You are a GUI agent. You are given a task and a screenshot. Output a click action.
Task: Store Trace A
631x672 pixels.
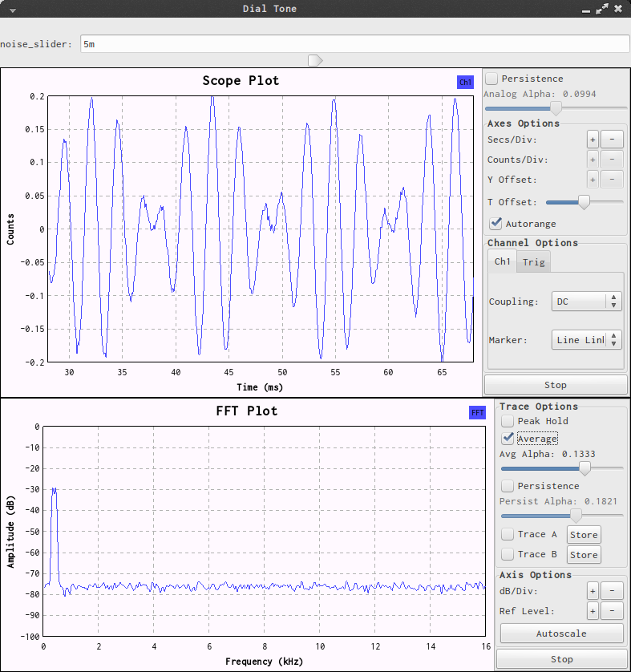584,535
